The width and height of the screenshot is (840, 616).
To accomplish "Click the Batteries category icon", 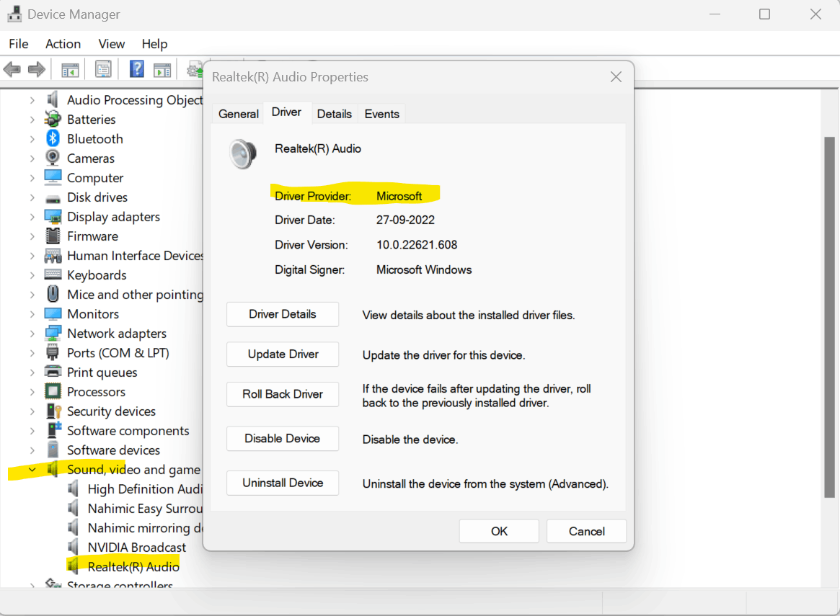I will tap(53, 119).
